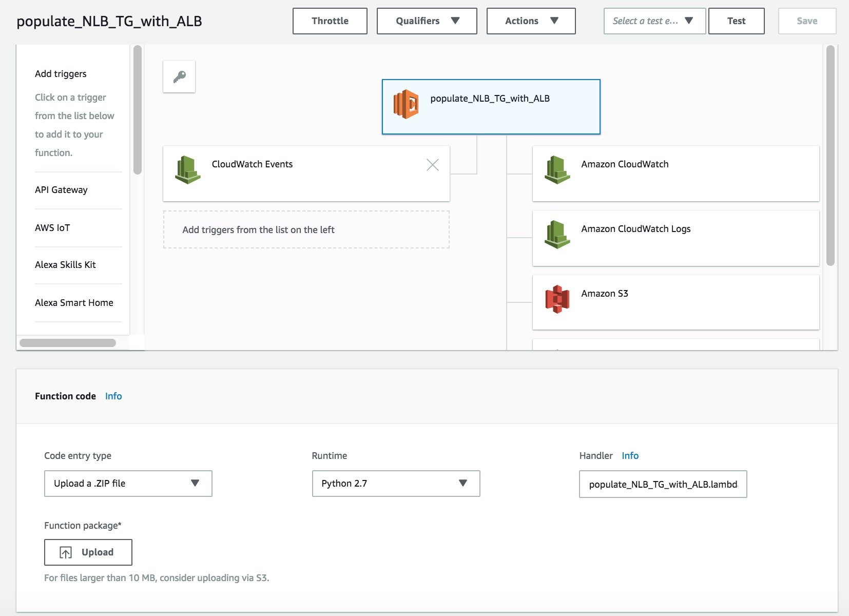Upload a function package ZIP file
Viewport: 849px width, 616px height.
tap(88, 552)
